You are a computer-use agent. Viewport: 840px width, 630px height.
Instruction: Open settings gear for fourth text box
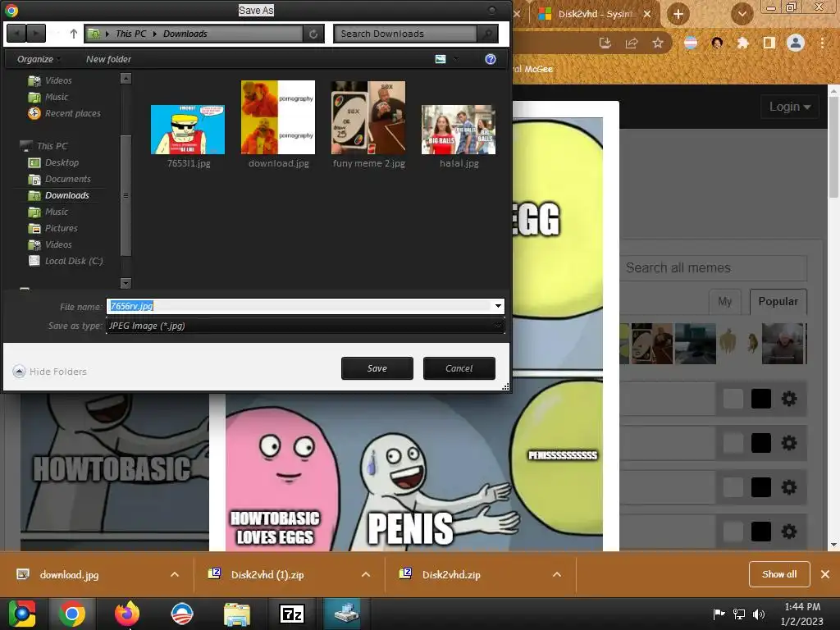(788, 532)
